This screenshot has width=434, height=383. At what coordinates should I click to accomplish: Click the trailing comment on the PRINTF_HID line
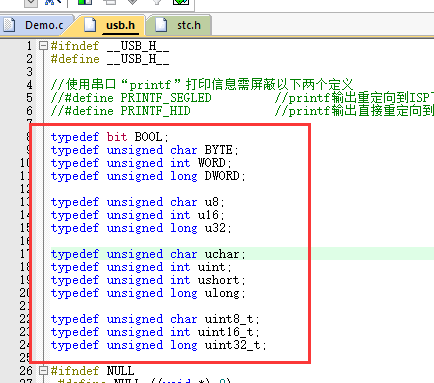pyautogui.click(x=354, y=111)
